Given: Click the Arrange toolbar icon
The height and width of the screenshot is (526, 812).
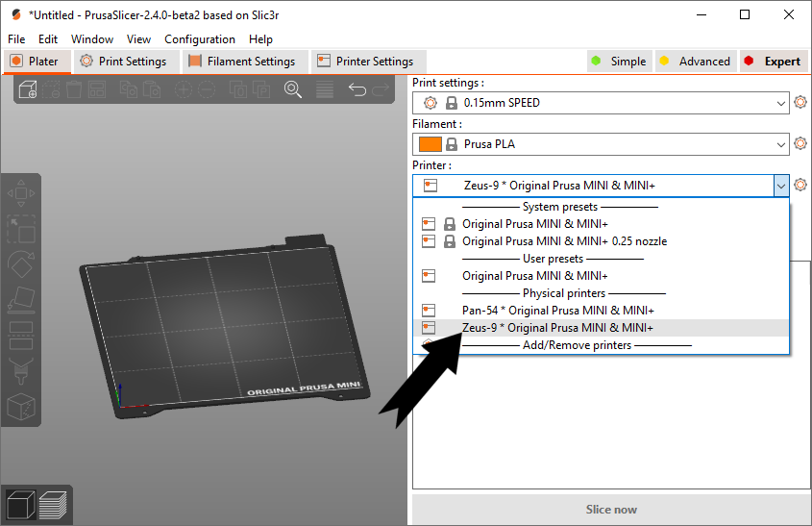Looking at the screenshot, I should [x=97, y=89].
